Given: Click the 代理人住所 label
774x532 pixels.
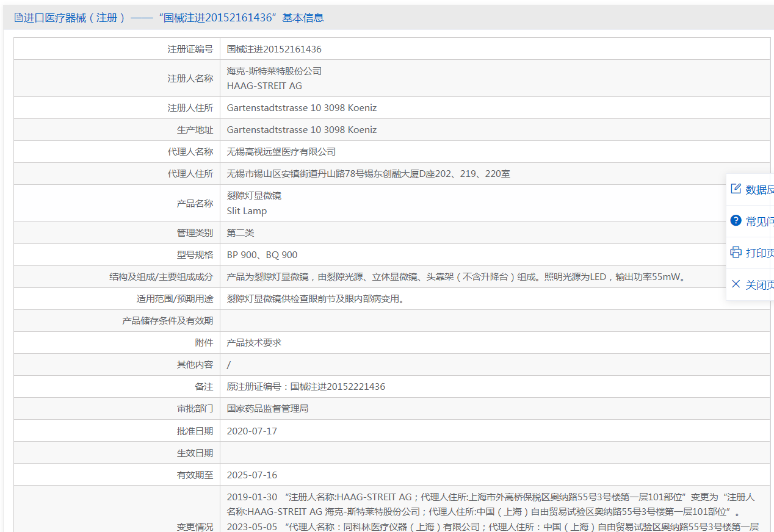Looking at the screenshot, I should [190, 174].
